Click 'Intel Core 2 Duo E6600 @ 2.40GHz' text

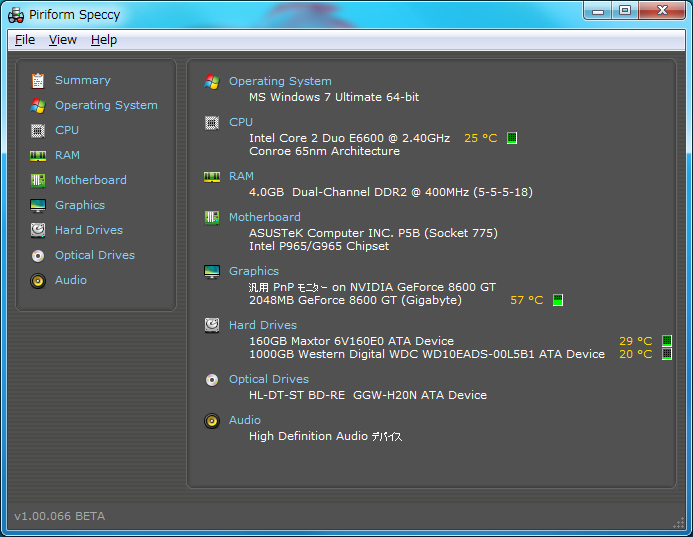[x=350, y=138]
